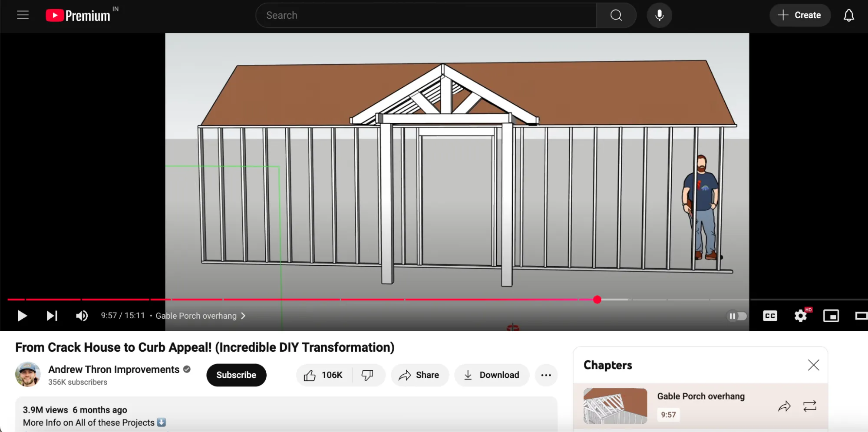Toggle Autoplay off
The image size is (868, 432).
[x=737, y=316]
